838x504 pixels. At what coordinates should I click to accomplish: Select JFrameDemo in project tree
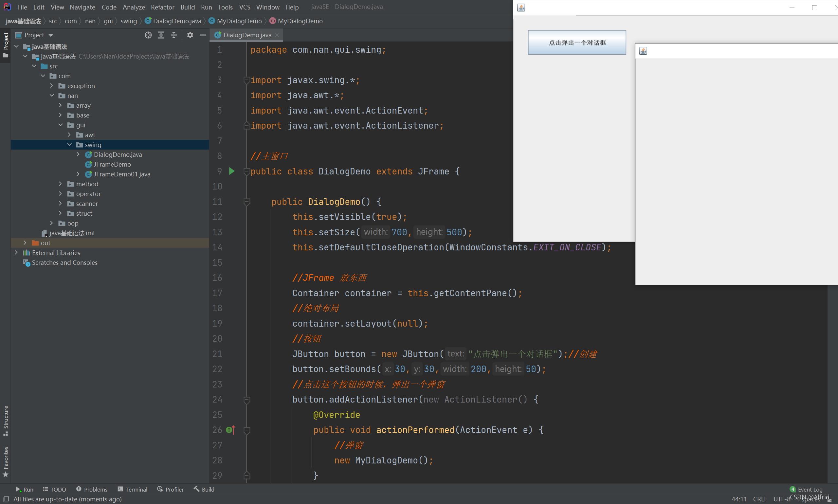(112, 164)
